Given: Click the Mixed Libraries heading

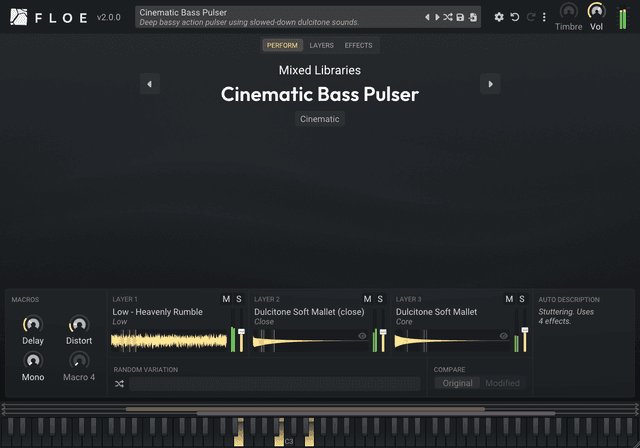Looking at the screenshot, I should (320, 70).
